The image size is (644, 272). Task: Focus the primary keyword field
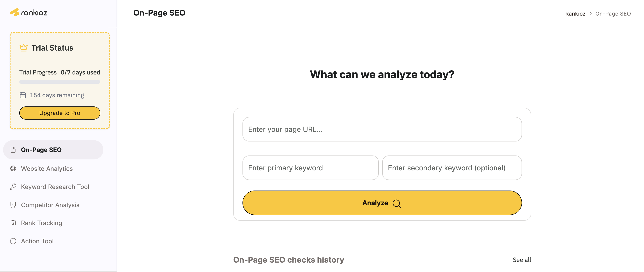310,168
